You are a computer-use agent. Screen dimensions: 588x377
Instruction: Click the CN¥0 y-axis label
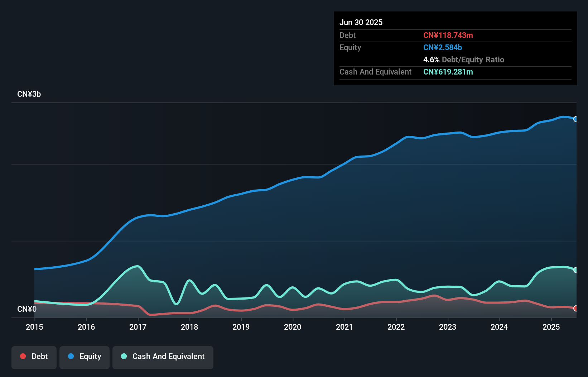click(27, 309)
